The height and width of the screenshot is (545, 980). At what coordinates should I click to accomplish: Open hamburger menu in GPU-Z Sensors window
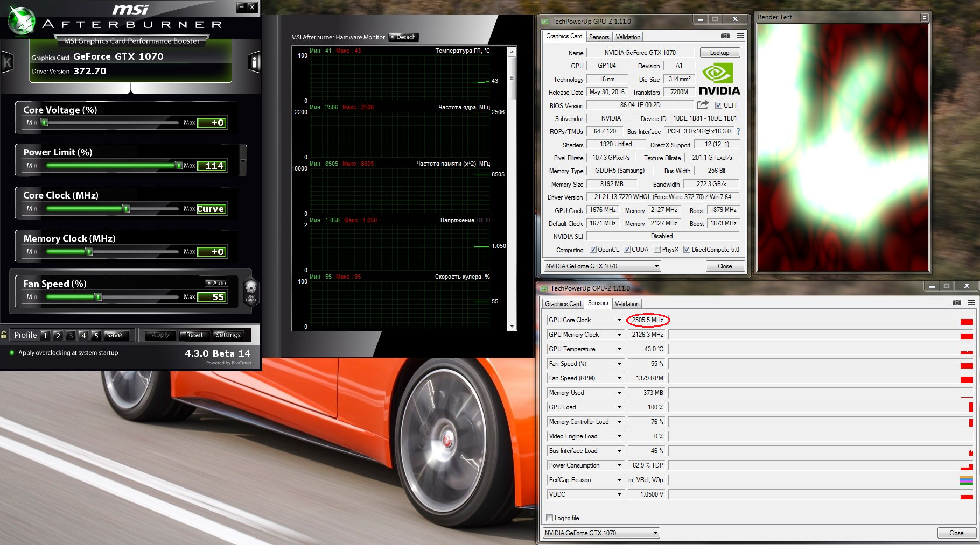[972, 302]
